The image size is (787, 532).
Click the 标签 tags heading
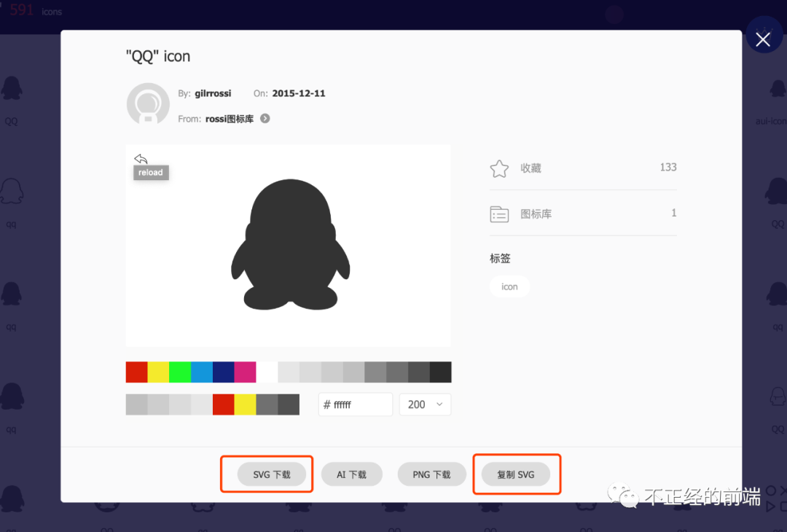pyautogui.click(x=500, y=259)
